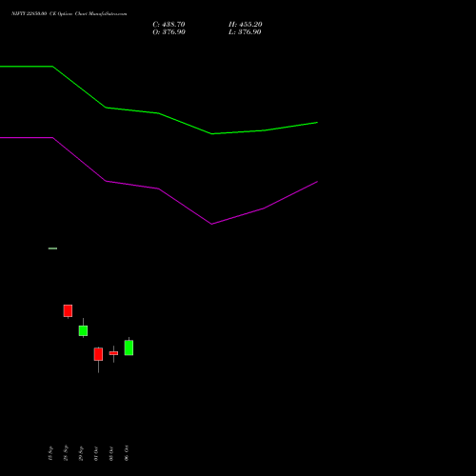The height and width of the screenshot is (476, 476).
Task: Click the low value L: 376.90
Action: (x=245, y=32)
